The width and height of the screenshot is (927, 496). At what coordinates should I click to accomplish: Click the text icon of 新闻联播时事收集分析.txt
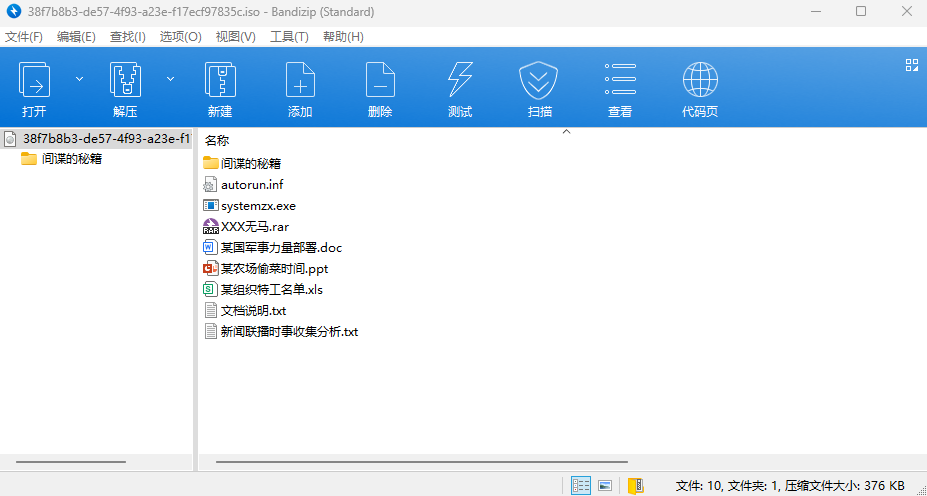pyautogui.click(x=210, y=332)
